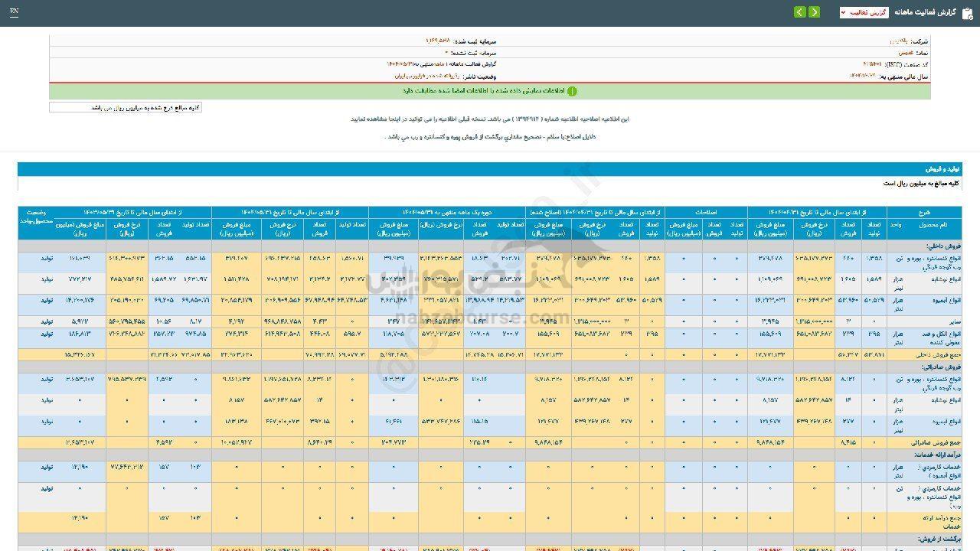Screen dimensions: 980x551
Task: Click the green info icon in banner
Action: (x=572, y=91)
